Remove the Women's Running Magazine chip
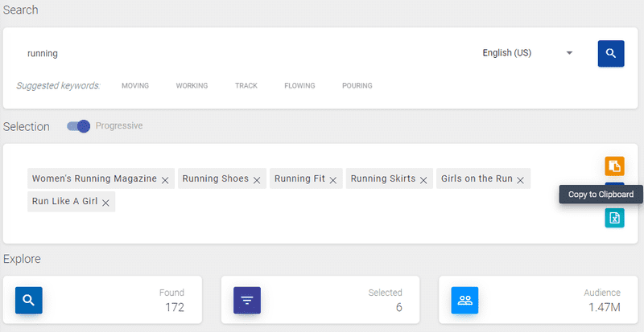This screenshot has width=644, height=332. (165, 180)
